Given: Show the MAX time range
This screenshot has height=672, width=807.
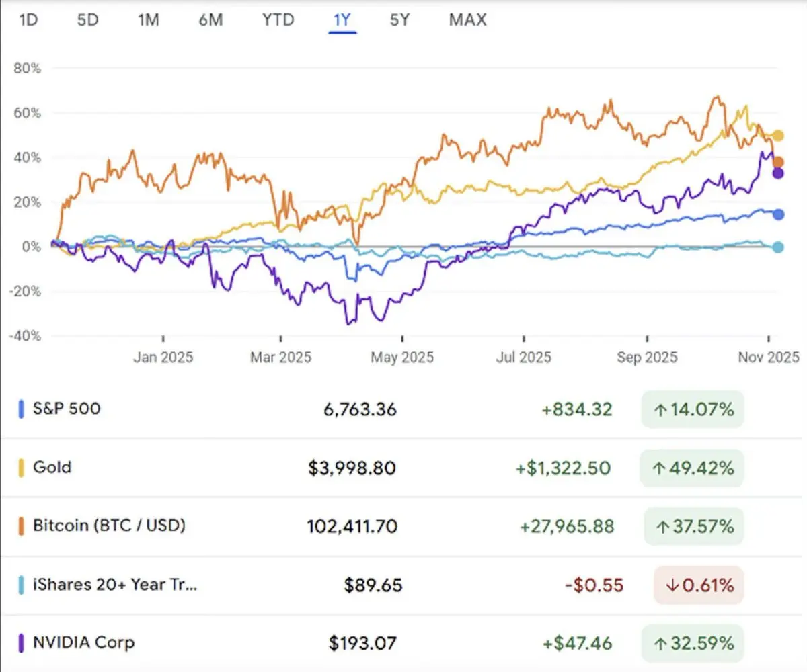Looking at the screenshot, I should 467,20.
